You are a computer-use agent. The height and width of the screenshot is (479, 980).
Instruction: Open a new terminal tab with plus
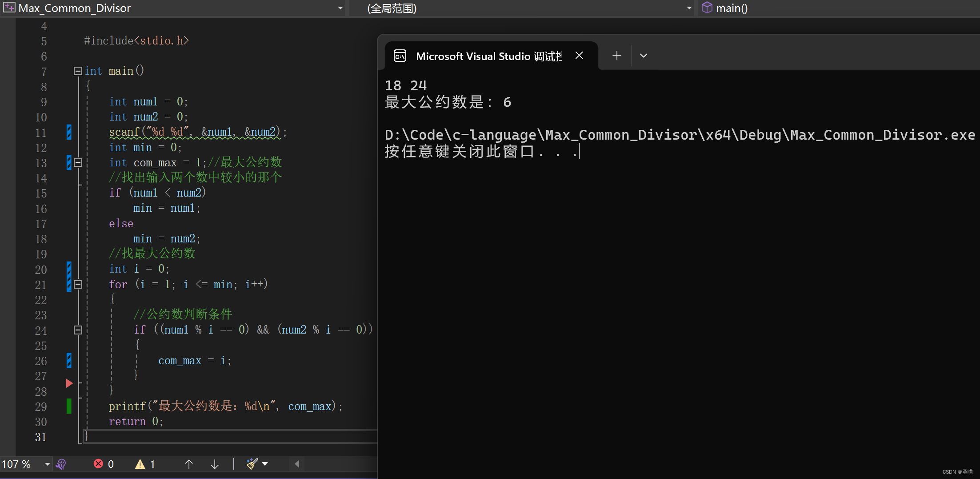617,56
